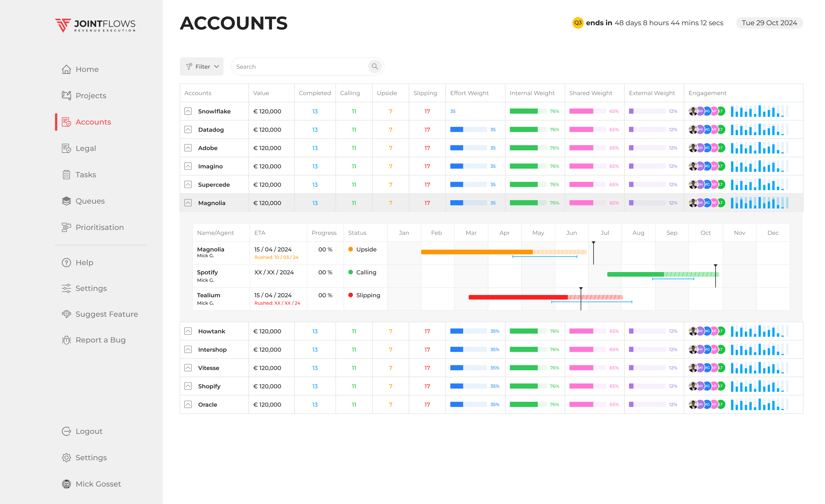Click the yellow Q3 quarter badge
This screenshot has width=825, height=504.
coord(578,23)
